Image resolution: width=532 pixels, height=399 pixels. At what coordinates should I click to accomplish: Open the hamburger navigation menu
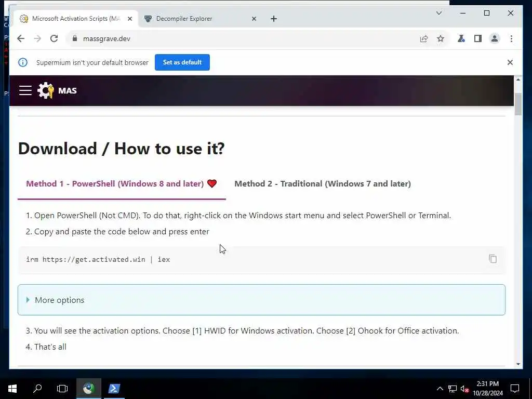click(25, 90)
